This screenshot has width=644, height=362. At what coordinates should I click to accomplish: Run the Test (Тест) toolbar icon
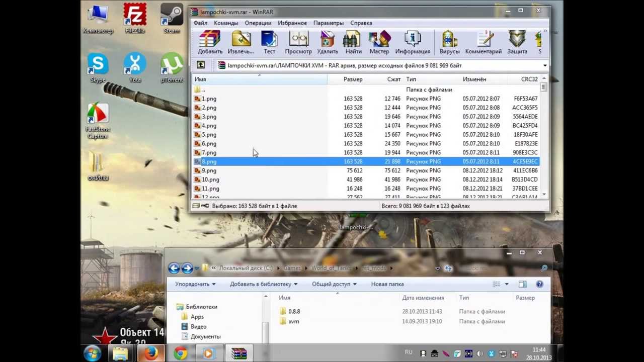(x=270, y=42)
